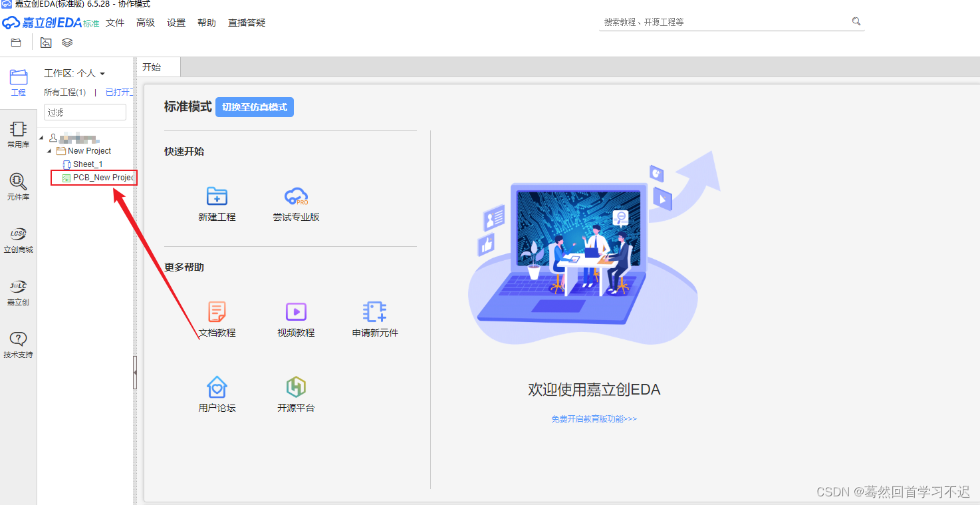Open the 技术支持 support panel
Viewport: 980px width, 505px height.
(x=18, y=345)
